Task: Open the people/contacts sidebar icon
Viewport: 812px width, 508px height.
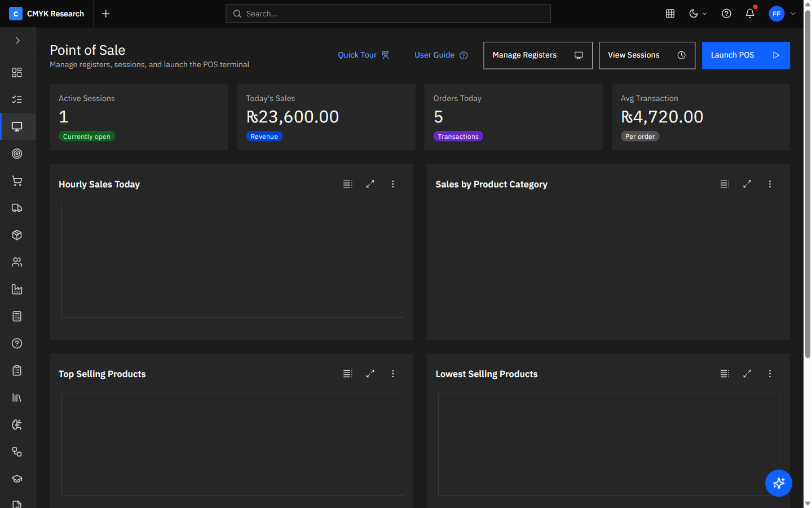Action: coord(17,262)
